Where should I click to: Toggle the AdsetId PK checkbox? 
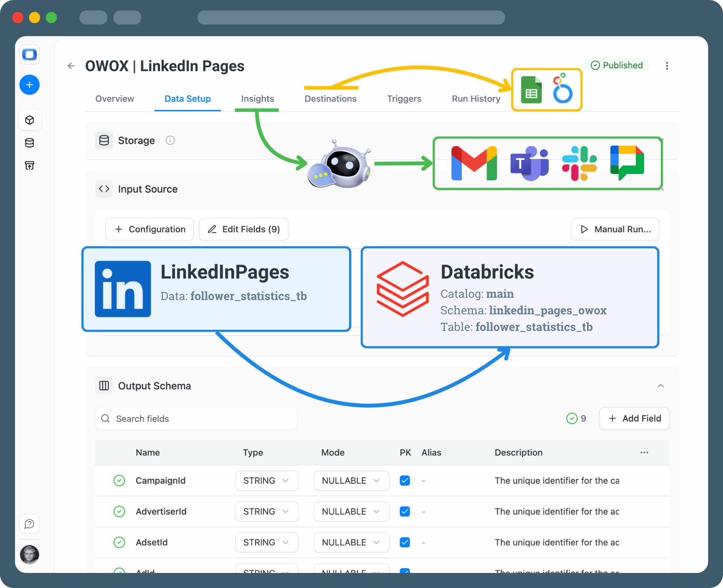tap(405, 542)
